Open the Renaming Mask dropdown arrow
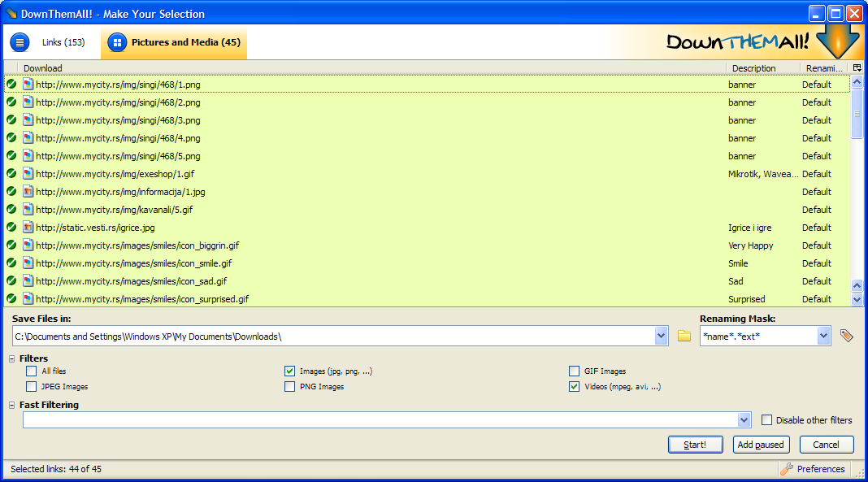This screenshot has height=482, width=868. pos(824,336)
